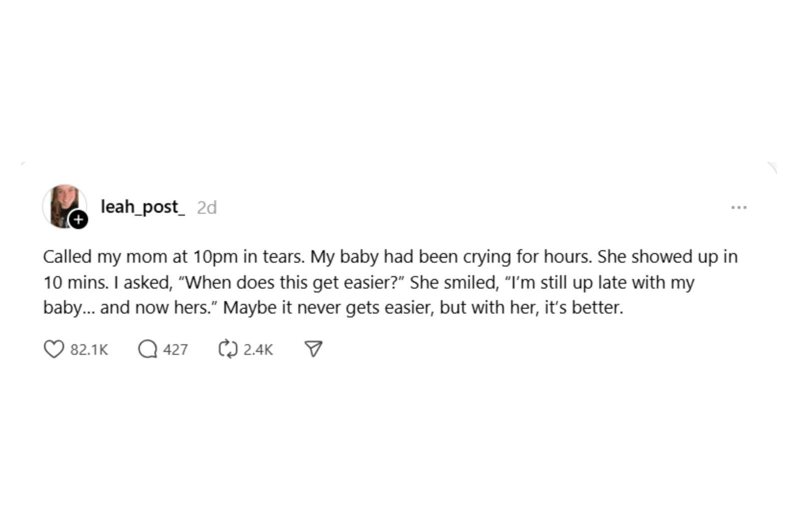
Task: Share the post via the paper plane icon
Action: [313, 349]
